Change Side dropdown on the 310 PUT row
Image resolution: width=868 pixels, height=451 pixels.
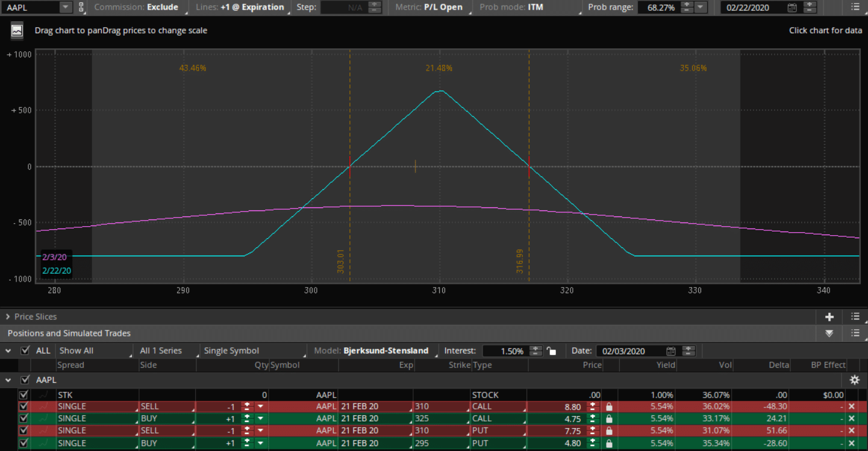coord(167,430)
